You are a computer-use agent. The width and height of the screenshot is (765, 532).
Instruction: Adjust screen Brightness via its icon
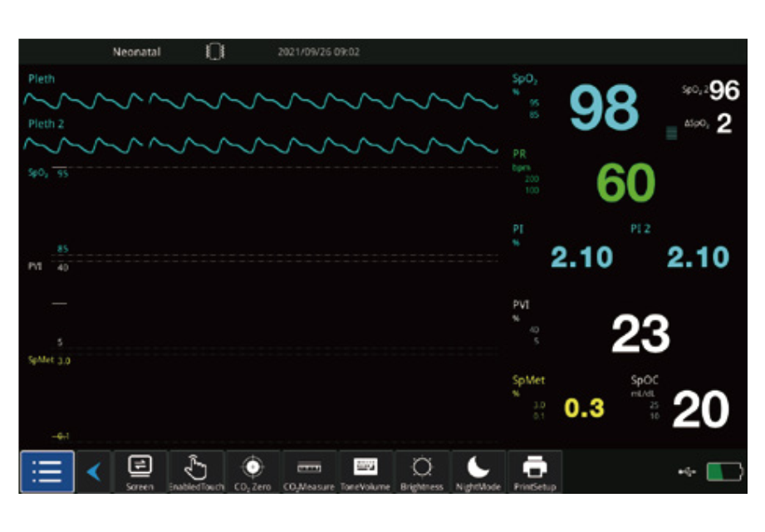[x=422, y=473]
